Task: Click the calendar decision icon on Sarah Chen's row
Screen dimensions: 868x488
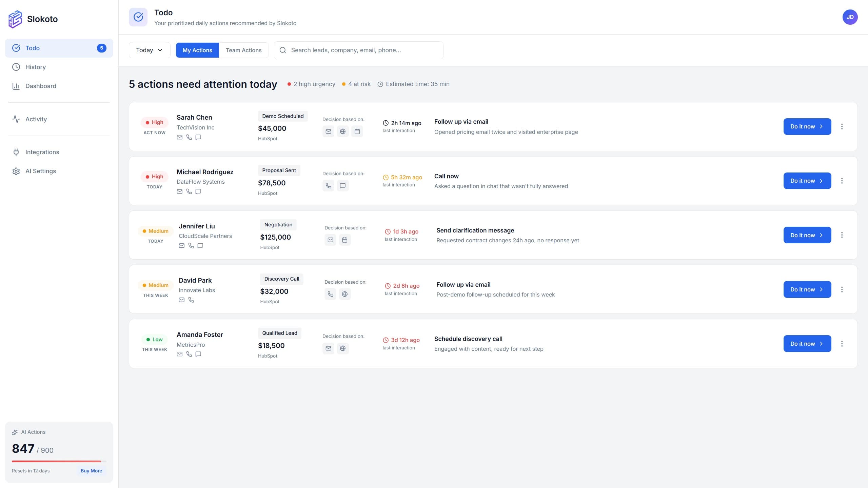Action: pyautogui.click(x=357, y=131)
